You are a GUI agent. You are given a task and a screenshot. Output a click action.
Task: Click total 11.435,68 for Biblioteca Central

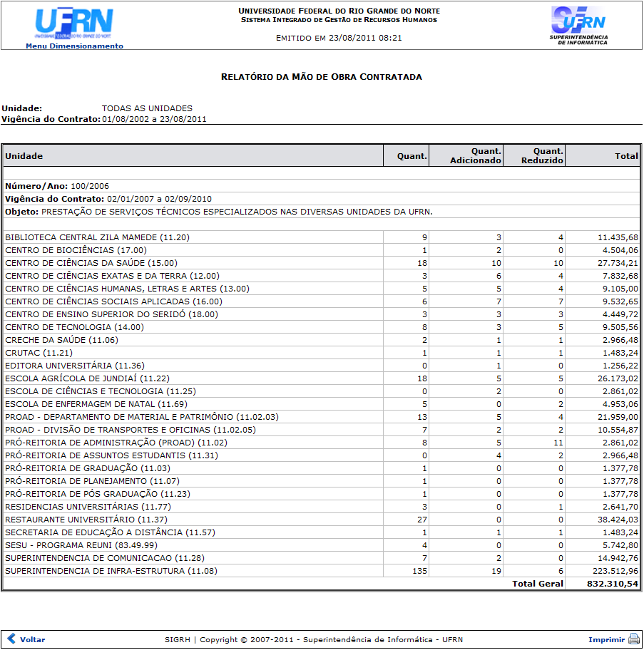tap(618, 237)
